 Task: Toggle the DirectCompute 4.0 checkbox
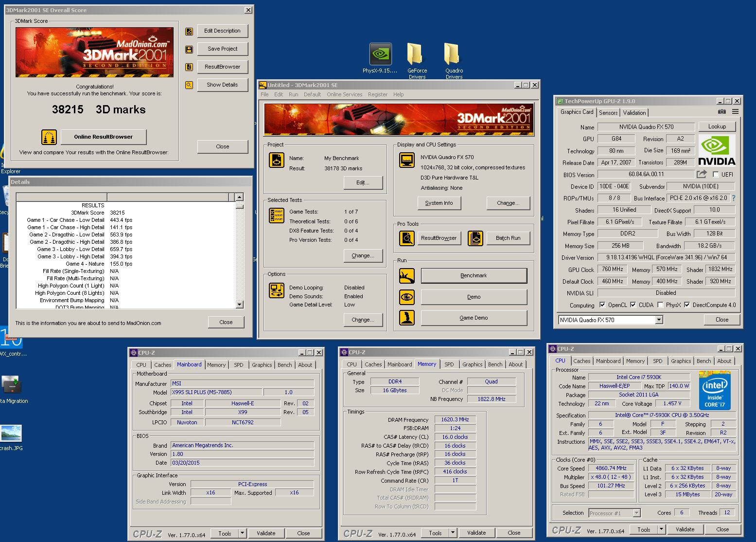[x=687, y=305]
